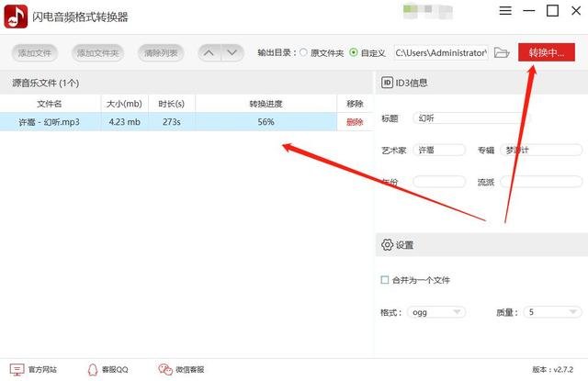
Task: Click the settings gear icon
Action: pos(387,244)
